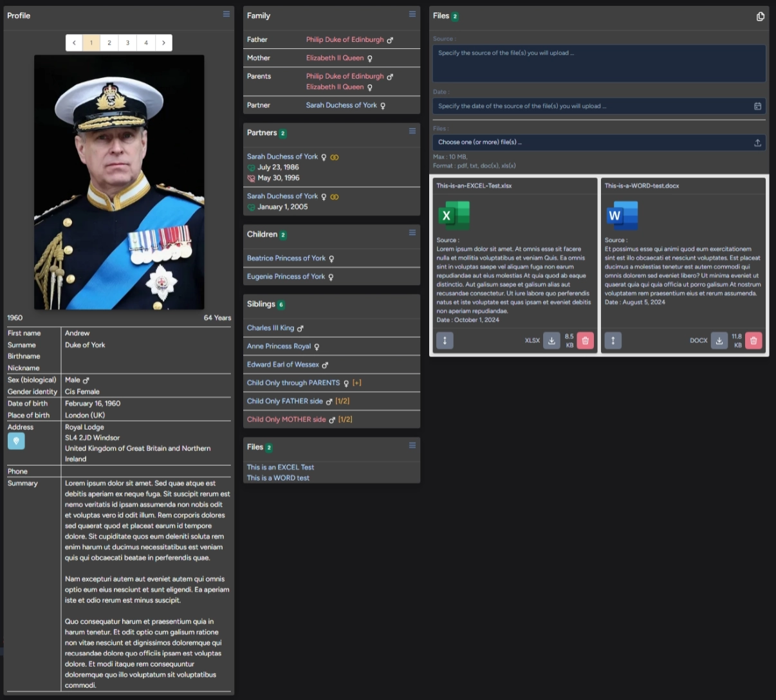Click the upload icon in the file chooser field
Screen dimensions: 776x700
point(757,143)
